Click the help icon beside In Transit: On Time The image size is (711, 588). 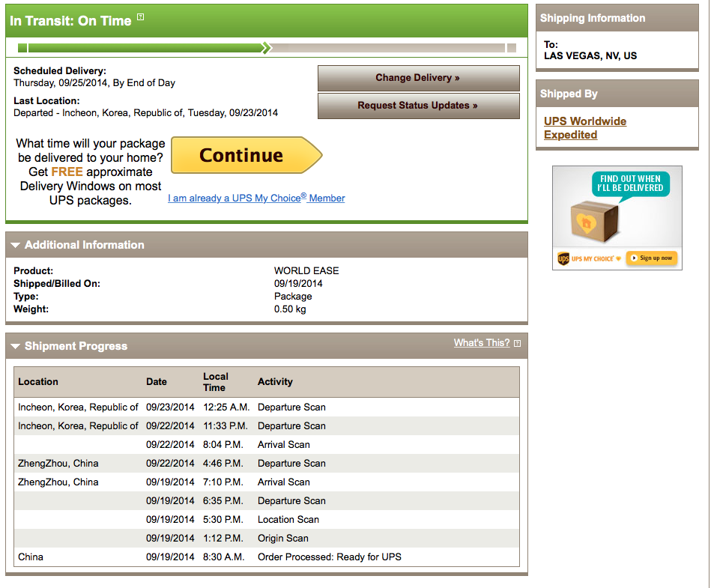(141, 17)
